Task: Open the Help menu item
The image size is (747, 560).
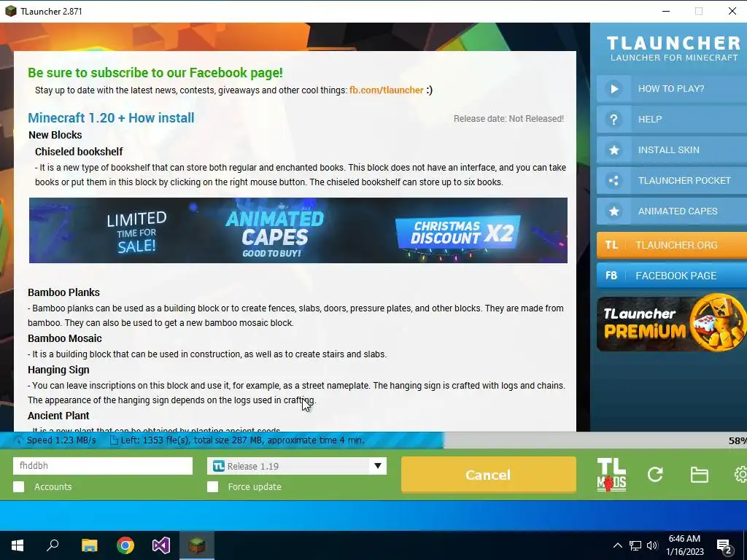Action: point(672,119)
